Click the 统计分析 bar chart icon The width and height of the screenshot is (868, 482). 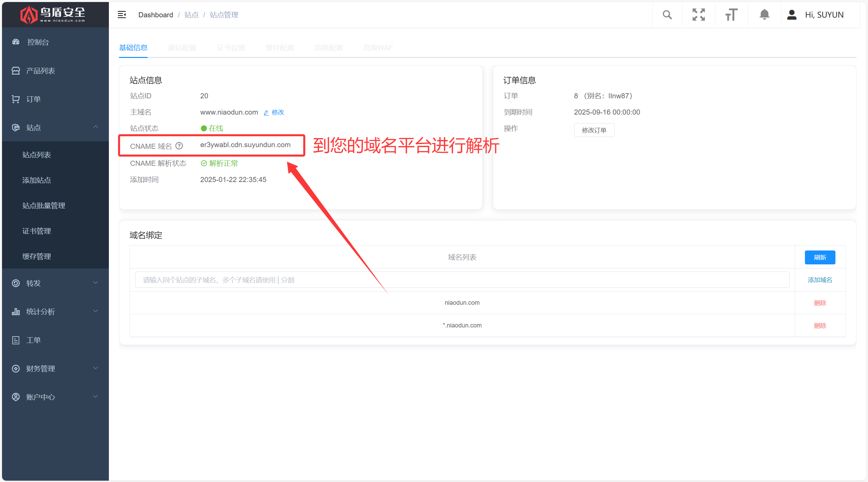pos(16,312)
